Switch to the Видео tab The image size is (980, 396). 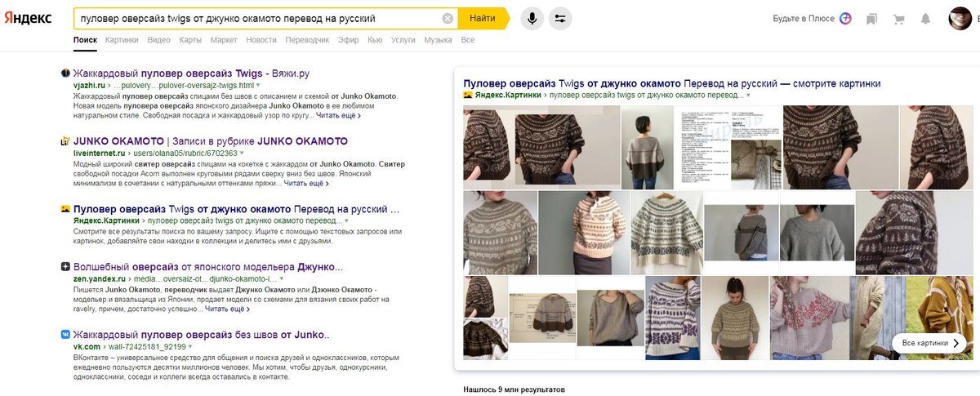158,39
